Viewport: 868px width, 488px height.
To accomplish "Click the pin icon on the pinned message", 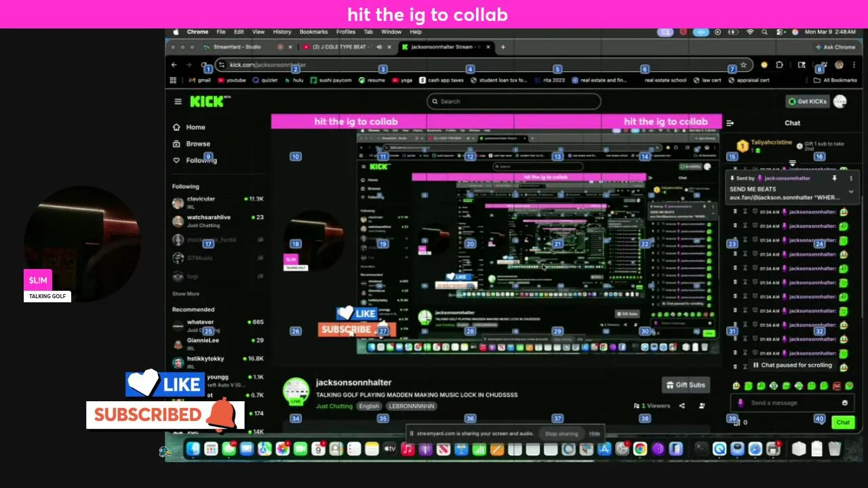I will pos(835,178).
